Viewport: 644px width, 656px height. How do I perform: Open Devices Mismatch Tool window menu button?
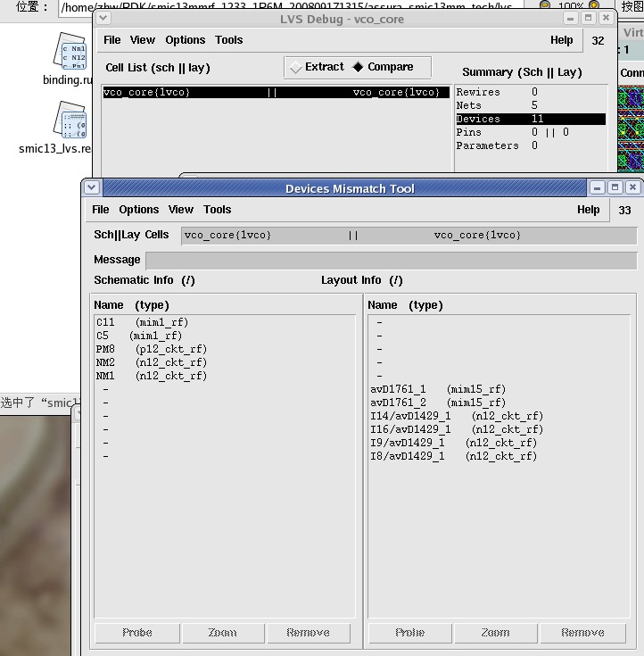(92, 187)
